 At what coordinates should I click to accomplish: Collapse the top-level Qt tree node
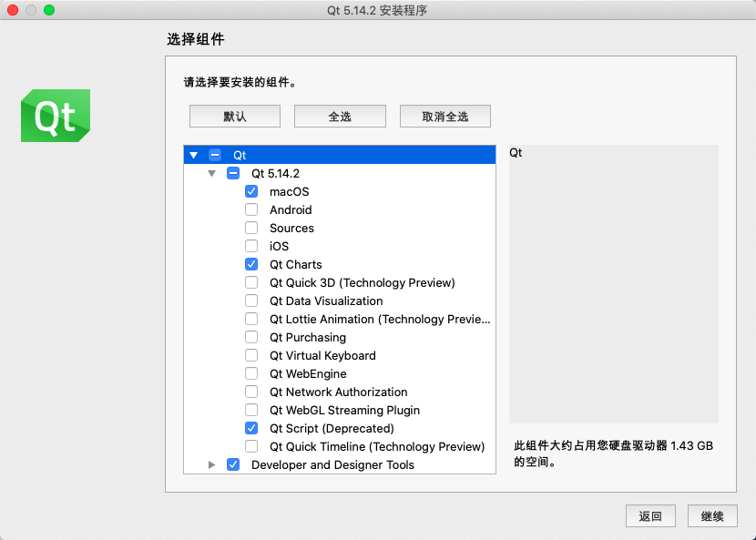point(193,156)
